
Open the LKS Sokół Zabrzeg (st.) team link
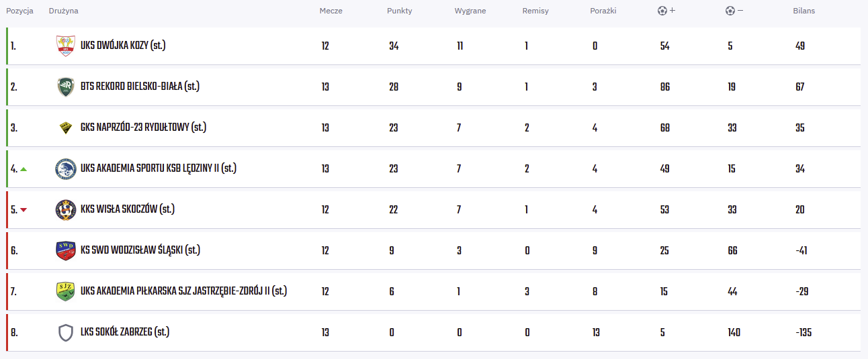124,332
